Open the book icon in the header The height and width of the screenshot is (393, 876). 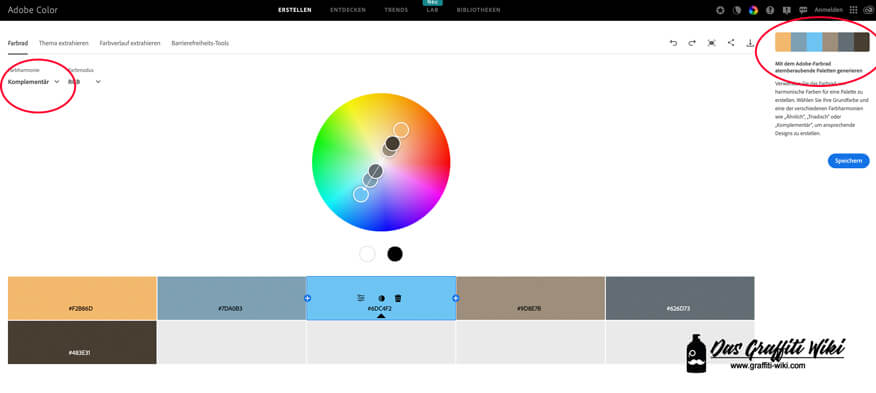click(787, 10)
